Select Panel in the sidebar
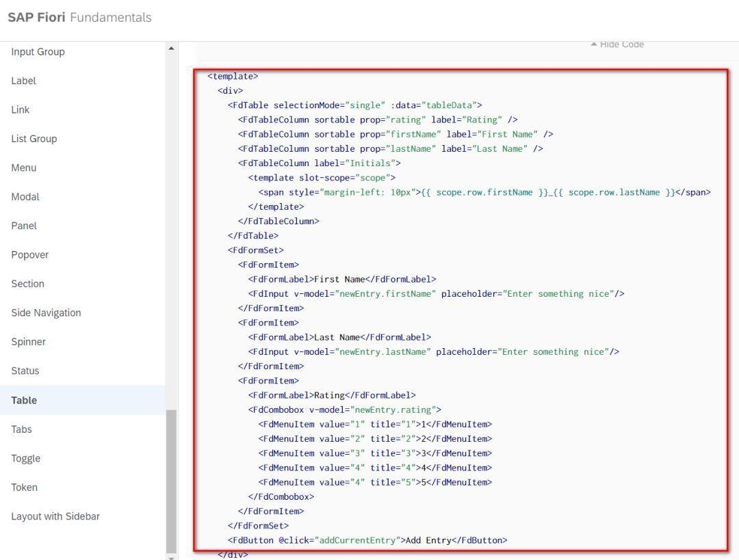Image resolution: width=739 pixels, height=560 pixels. [24, 226]
